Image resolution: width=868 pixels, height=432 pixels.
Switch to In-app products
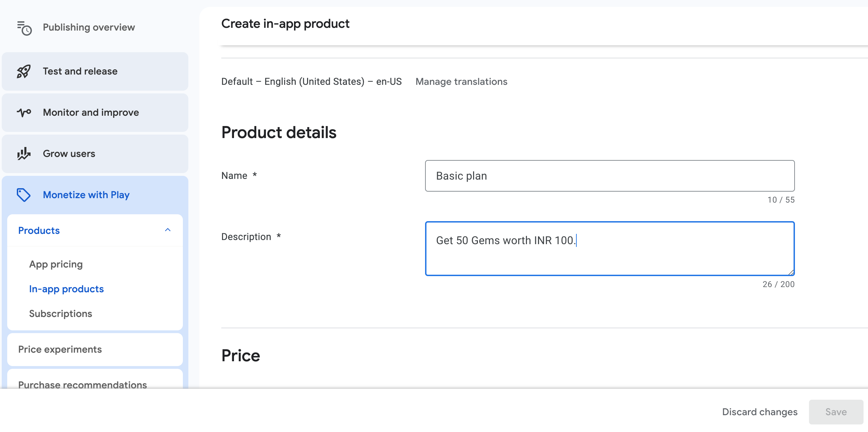66,289
